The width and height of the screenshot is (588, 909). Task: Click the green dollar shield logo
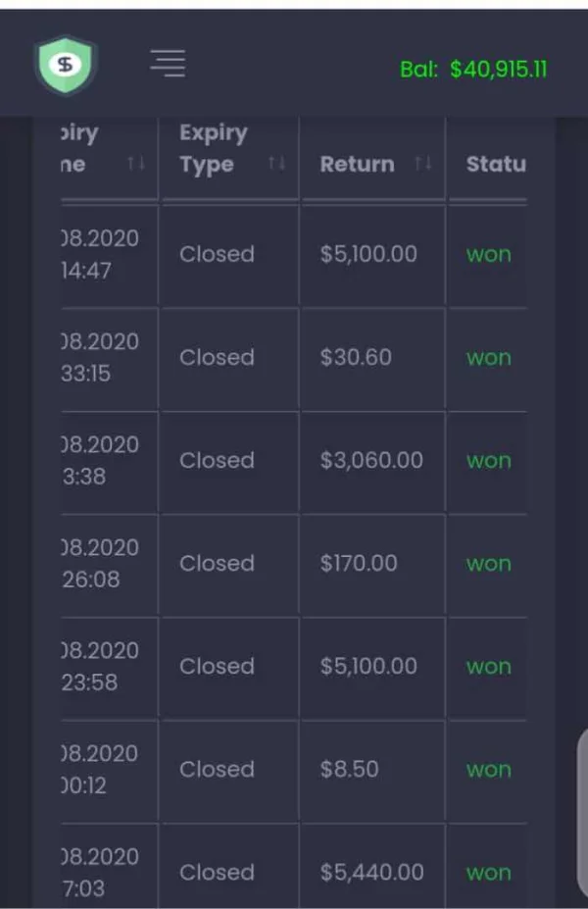point(66,65)
